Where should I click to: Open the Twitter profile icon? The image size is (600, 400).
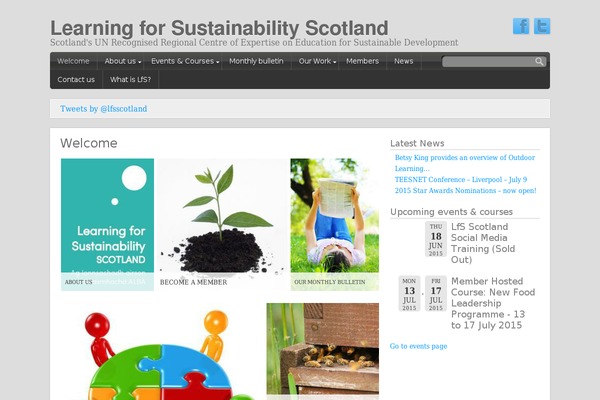click(x=542, y=26)
